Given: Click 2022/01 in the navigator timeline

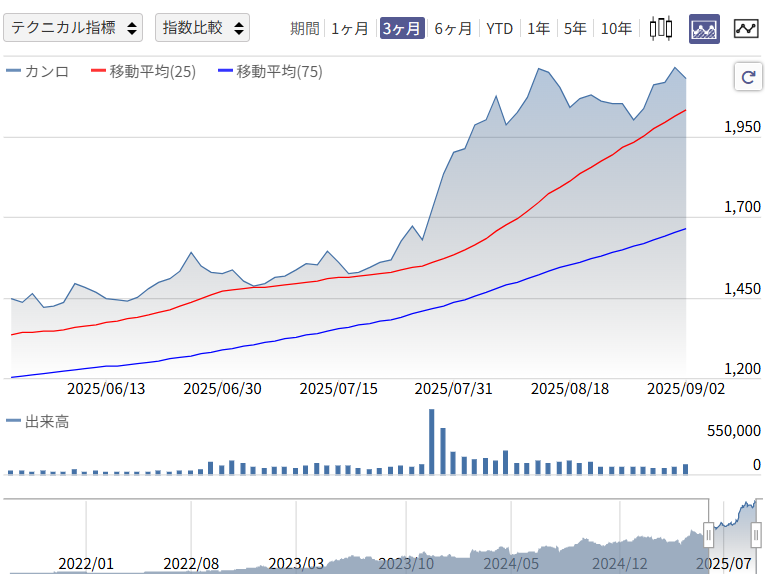Looking at the screenshot, I should (x=86, y=564).
